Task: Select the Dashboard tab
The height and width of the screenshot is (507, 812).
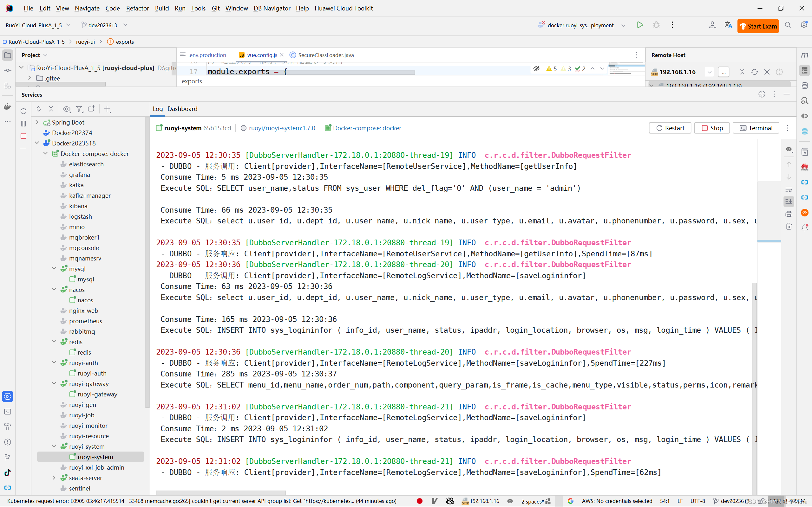Action: 182,109
